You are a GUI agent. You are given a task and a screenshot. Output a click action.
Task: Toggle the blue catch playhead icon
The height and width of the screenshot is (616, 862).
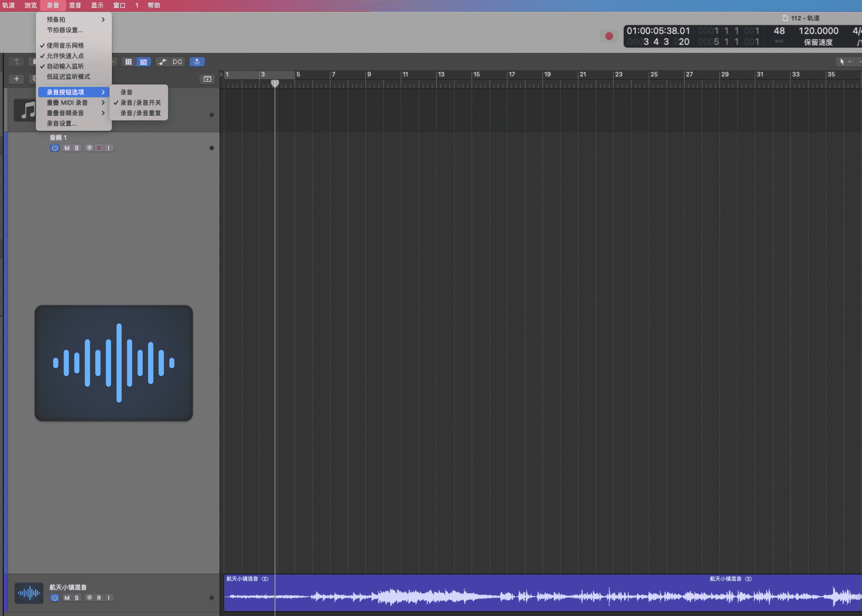coord(197,62)
